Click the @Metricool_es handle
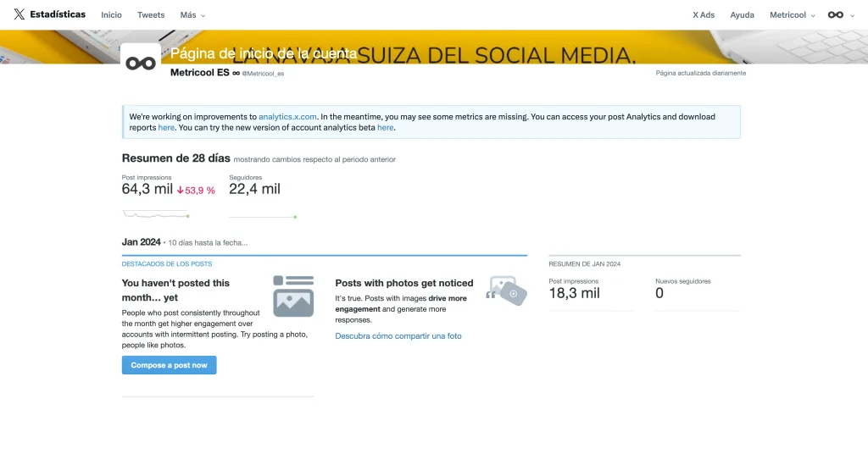Screen dimensions: 868x454 tap(263, 74)
